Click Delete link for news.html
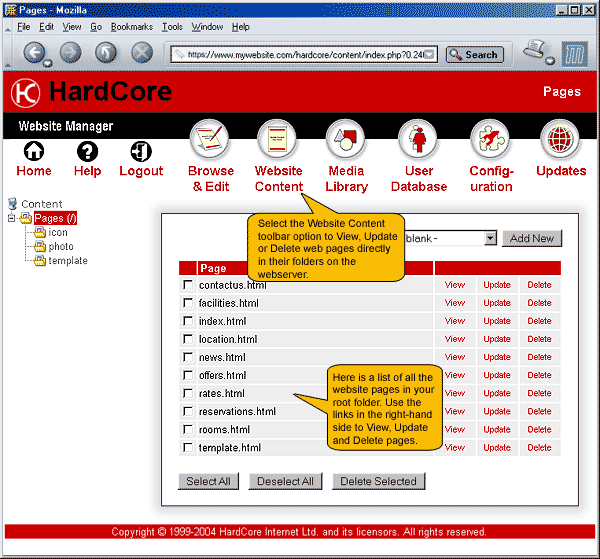The image size is (600, 559). tap(540, 357)
